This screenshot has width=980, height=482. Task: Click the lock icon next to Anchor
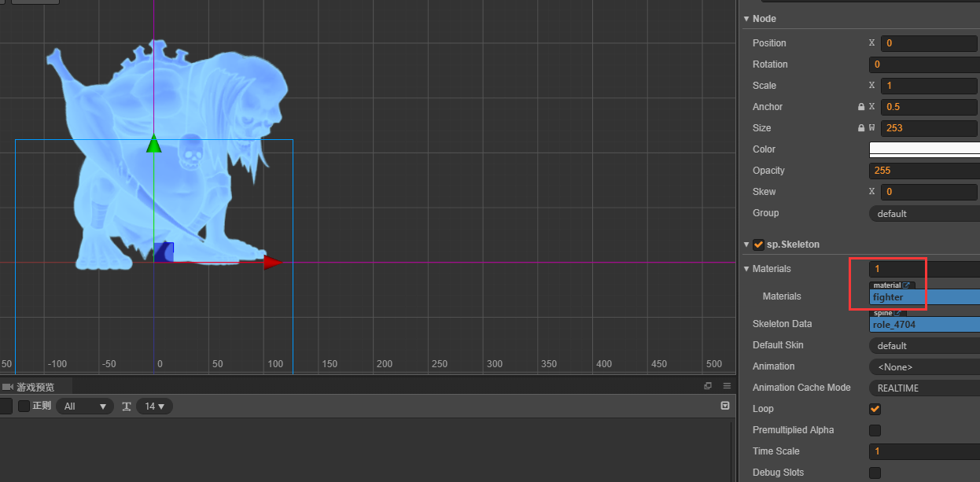pos(861,107)
